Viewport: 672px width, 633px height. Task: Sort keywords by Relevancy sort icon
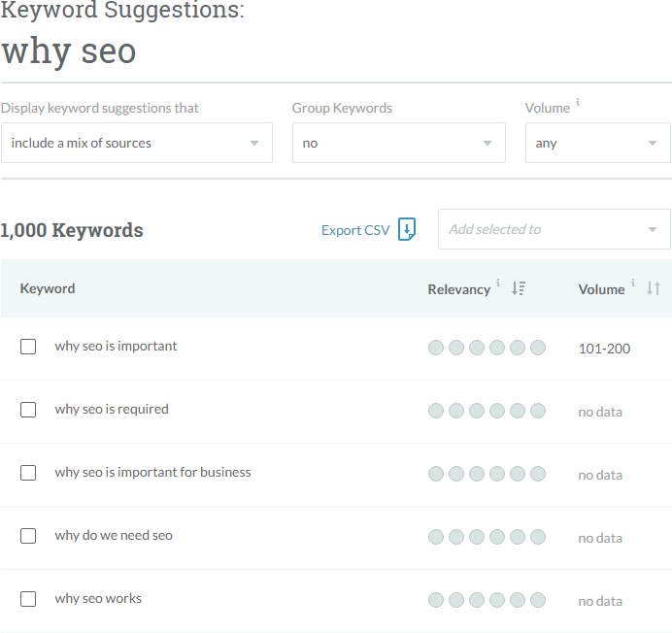519,288
